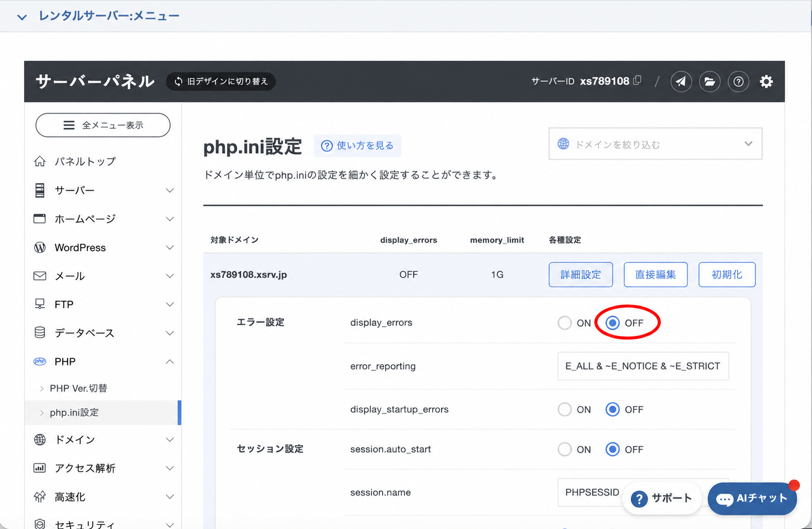812x529 pixels.
Task: Click the database cylinder icon beside データベース
Action: (x=40, y=333)
